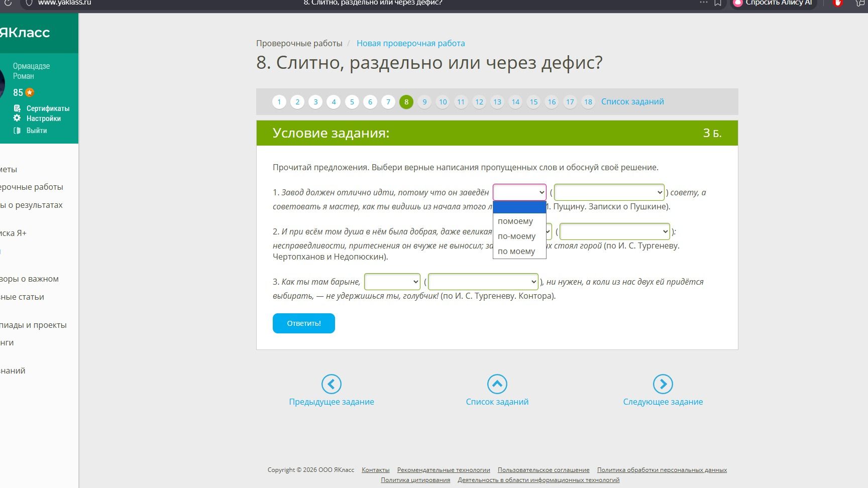The width and height of the screenshot is (868, 488).
Task: Open the Проверочные работы breadcrumb
Action: (299, 43)
